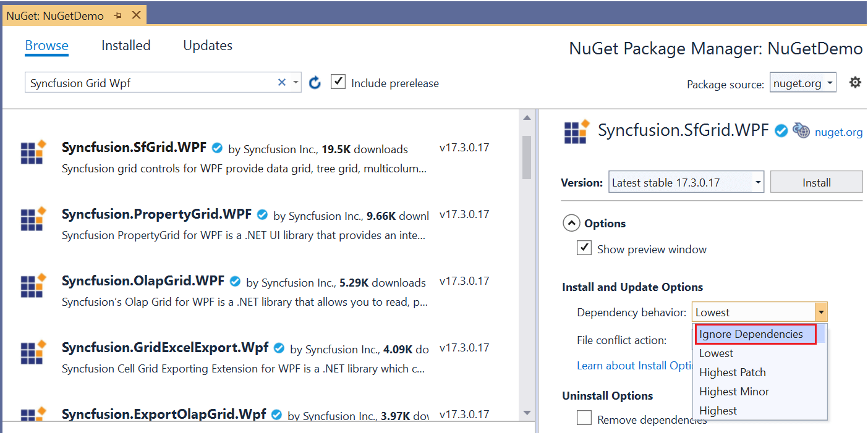
Task: Clear the search box with the X icon
Action: [281, 82]
